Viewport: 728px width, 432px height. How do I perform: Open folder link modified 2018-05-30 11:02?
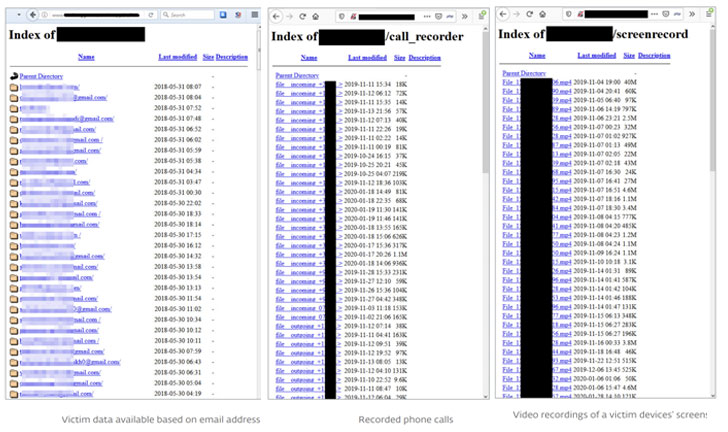click(x=65, y=309)
